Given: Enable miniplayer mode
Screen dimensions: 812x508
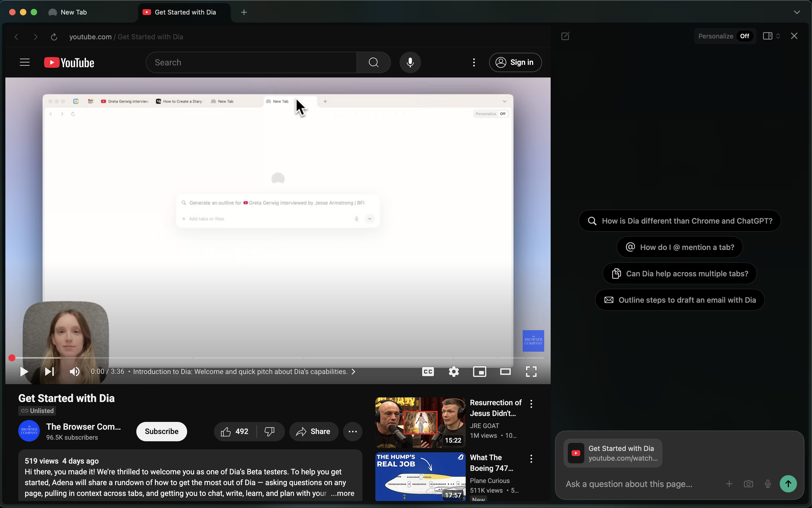Looking at the screenshot, I should 480,372.
